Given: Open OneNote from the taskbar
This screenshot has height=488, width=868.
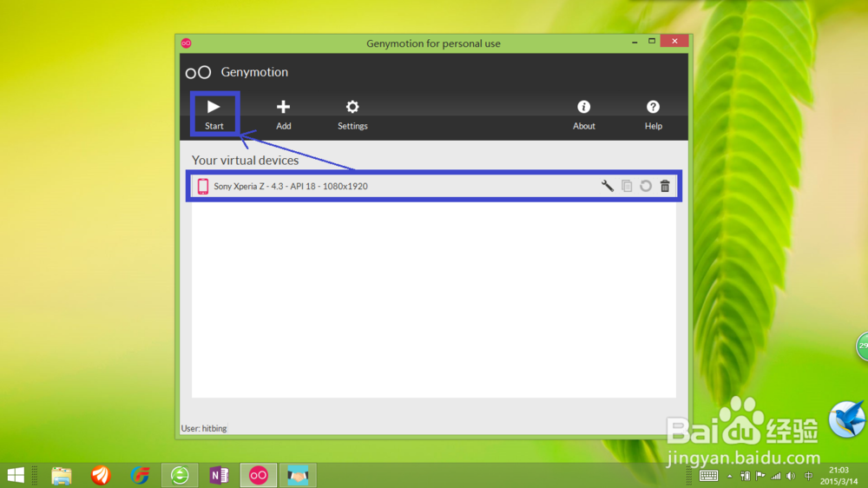Looking at the screenshot, I should tap(220, 475).
